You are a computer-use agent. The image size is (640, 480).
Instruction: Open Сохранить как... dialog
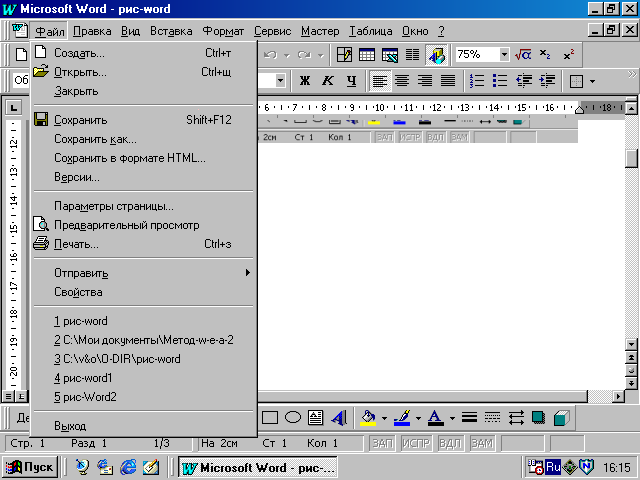click(x=144, y=139)
